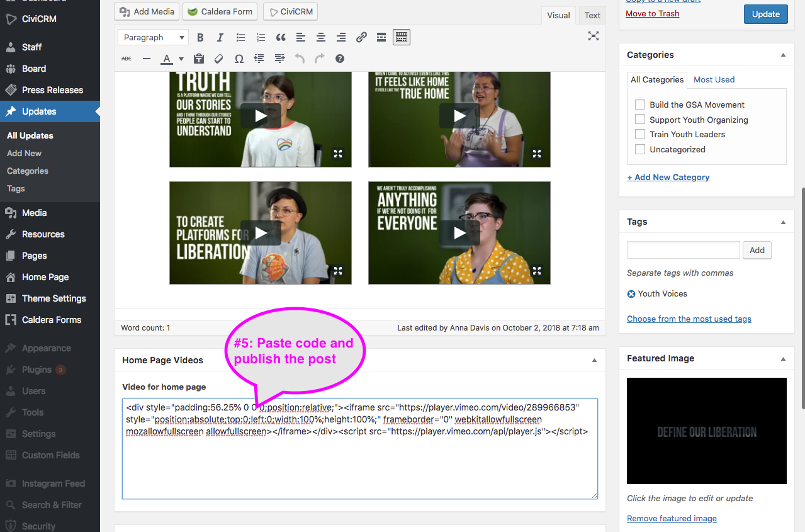Enable distraction-free writing mode
Viewport: 805px width, 532px height.
[x=593, y=36]
